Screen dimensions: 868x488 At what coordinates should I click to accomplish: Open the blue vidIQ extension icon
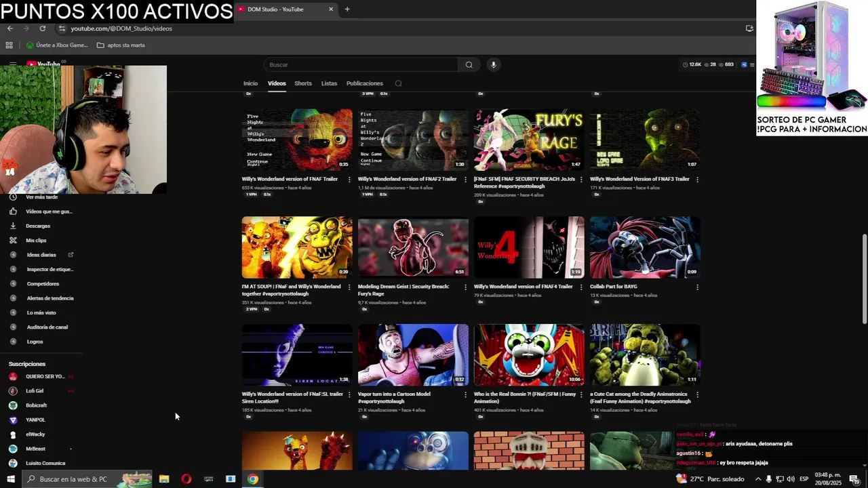pyautogui.click(x=744, y=64)
